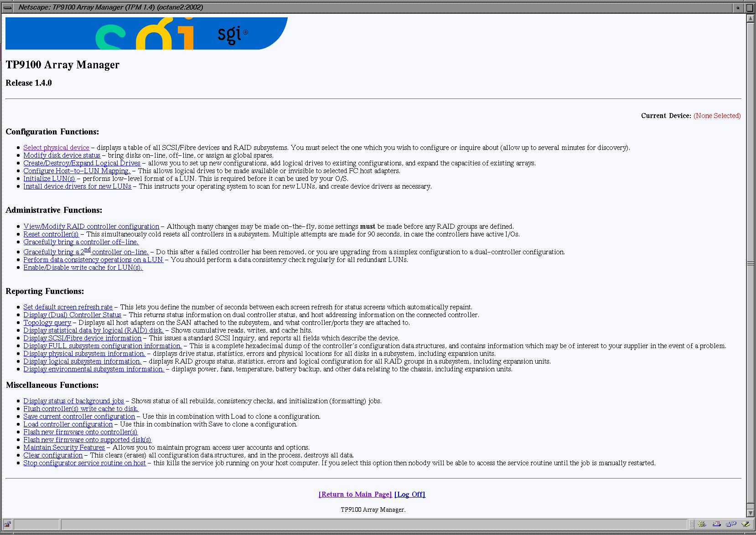Open Flash new firmware onto supported disk(s)
The image size is (756, 535).
click(x=87, y=440)
